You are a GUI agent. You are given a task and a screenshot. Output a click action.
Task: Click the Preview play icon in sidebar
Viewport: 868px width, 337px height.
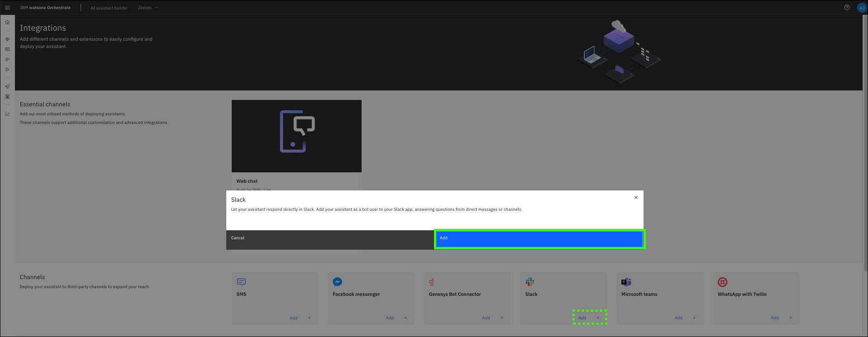7,69
